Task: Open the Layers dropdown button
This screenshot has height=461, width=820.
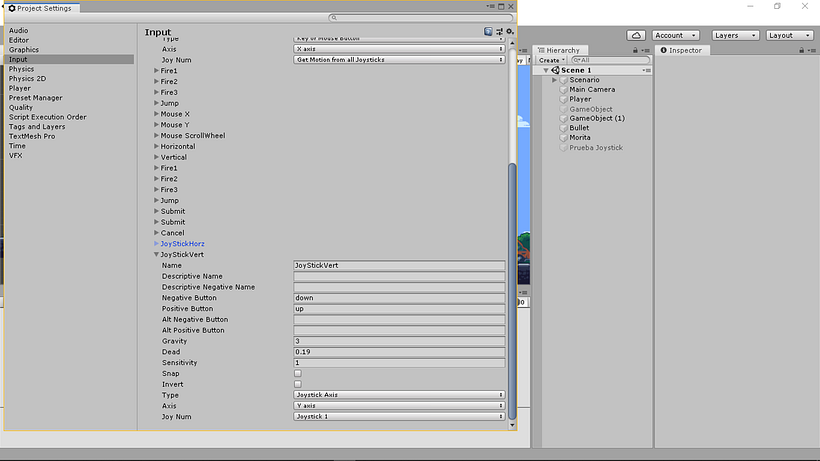Action: tap(731, 35)
